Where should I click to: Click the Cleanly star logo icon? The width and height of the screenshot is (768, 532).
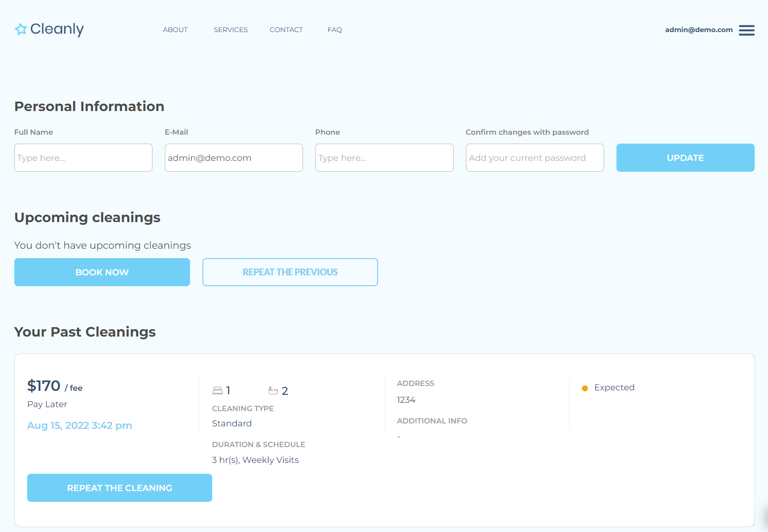point(21,30)
